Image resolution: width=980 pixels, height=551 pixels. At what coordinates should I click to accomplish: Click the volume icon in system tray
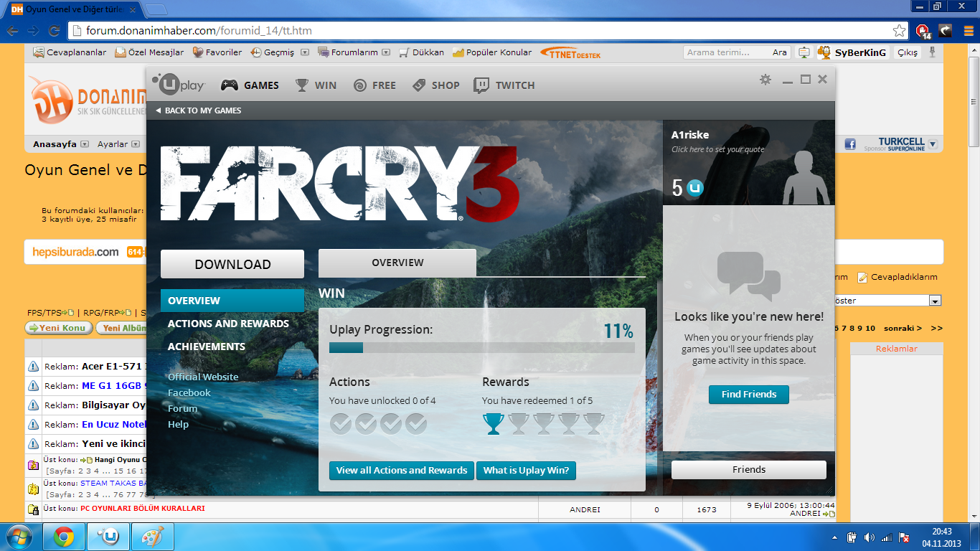(x=870, y=537)
